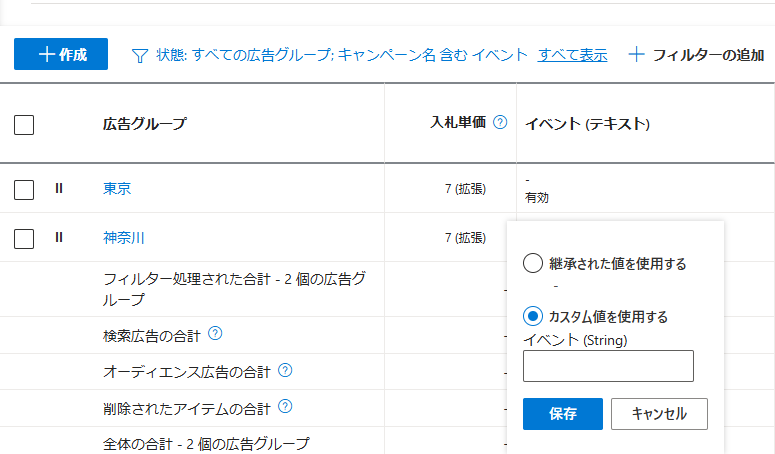Click the filter funnel icon

[x=140, y=55]
